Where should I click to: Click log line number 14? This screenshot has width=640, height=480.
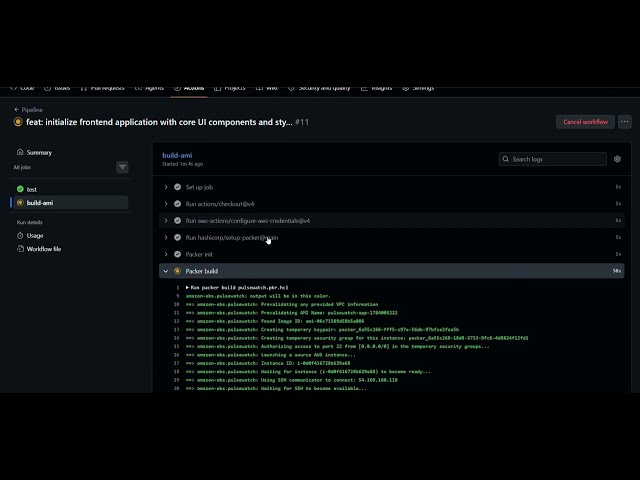(177, 338)
